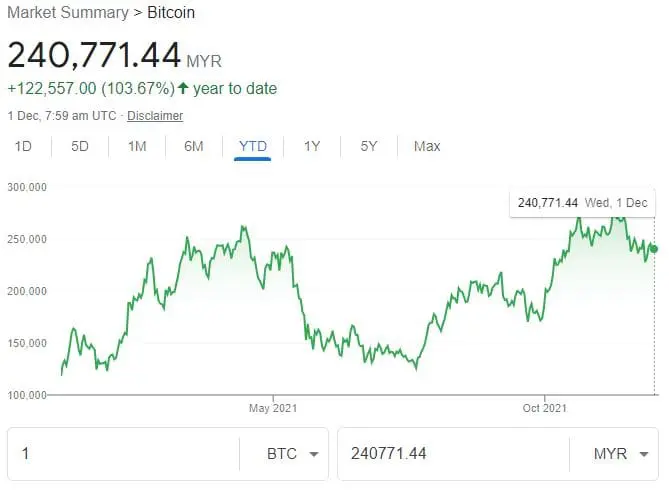Click the green endpoint dot on the chart
Screen dimensions: 669x490
click(x=654, y=248)
